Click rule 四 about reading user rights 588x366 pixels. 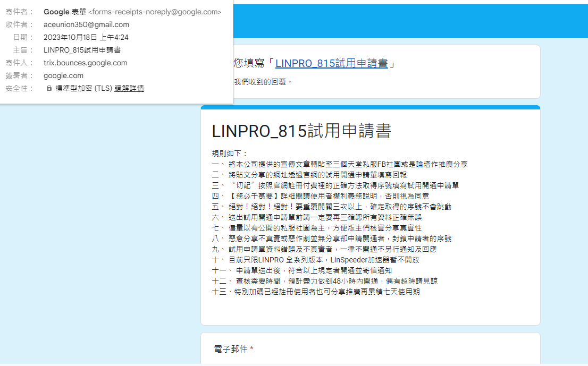pos(321,196)
